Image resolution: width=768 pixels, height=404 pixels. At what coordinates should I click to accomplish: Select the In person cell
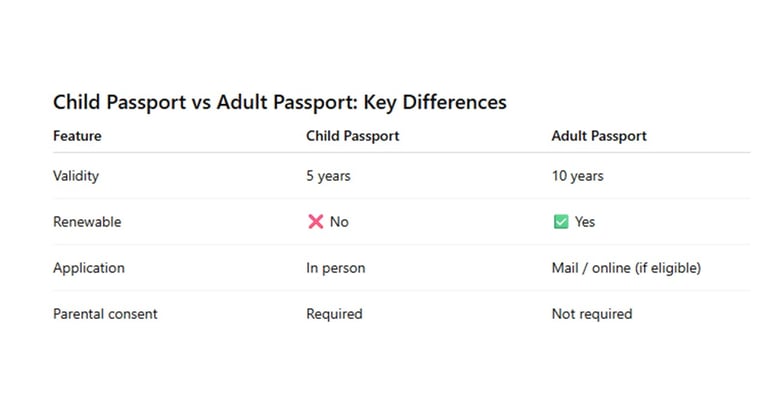[x=335, y=268]
